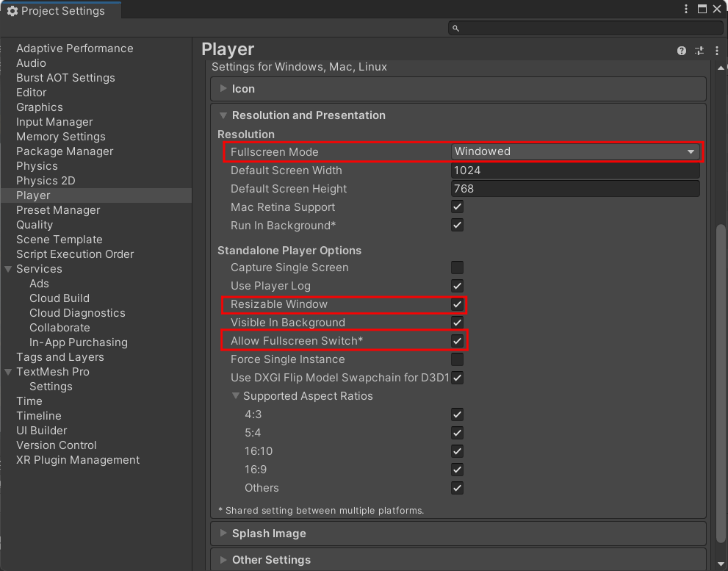The height and width of the screenshot is (571, 728).
Task: Uncheck the Resizable Window checkbox
Action: point(458,304)
